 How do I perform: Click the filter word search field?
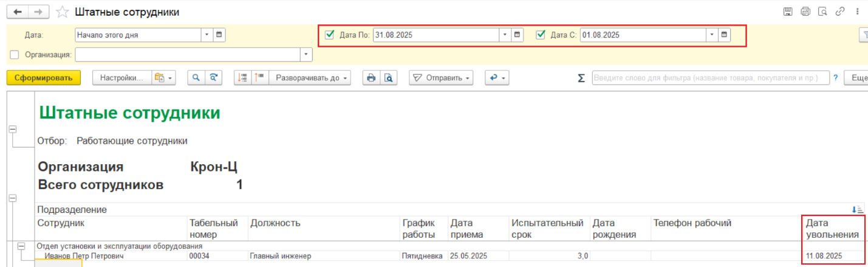click(710, 78)
